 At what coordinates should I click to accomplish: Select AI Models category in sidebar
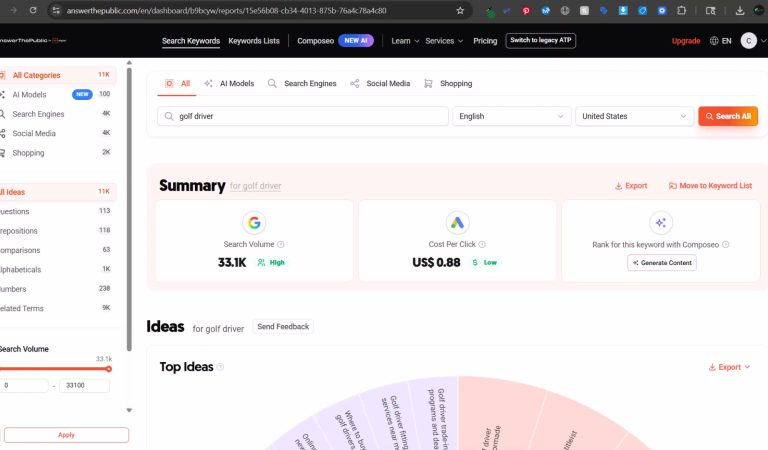click(x=57, y=95)
